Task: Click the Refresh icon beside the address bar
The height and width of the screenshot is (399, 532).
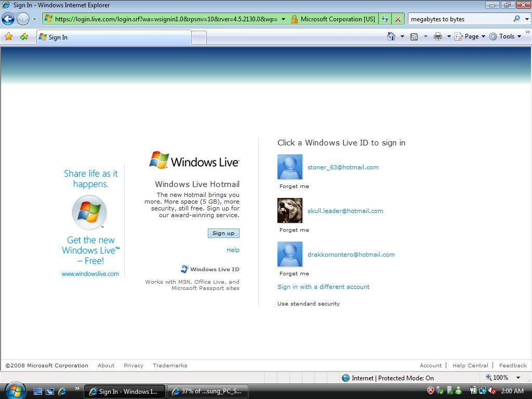Action: [x=384, y=19]
